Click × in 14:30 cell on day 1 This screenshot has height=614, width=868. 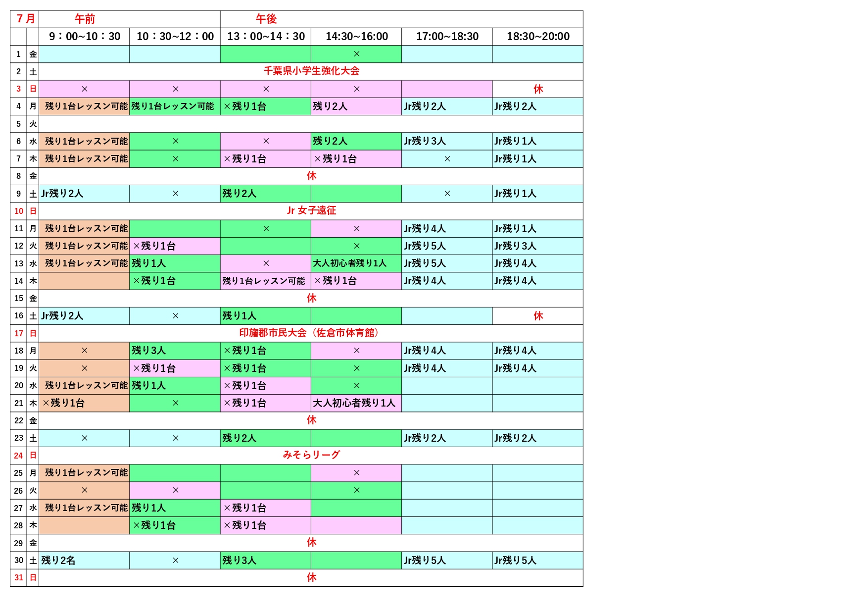[356, 54]
